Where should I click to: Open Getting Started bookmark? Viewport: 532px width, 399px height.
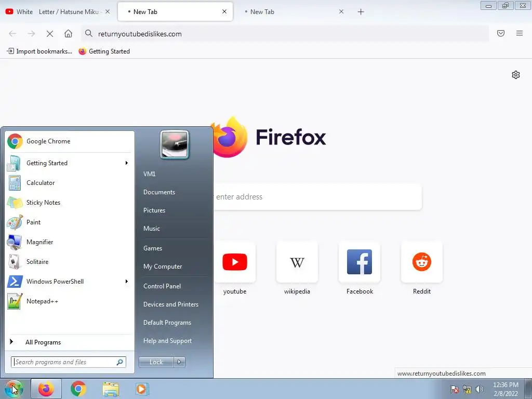(104, 51)
